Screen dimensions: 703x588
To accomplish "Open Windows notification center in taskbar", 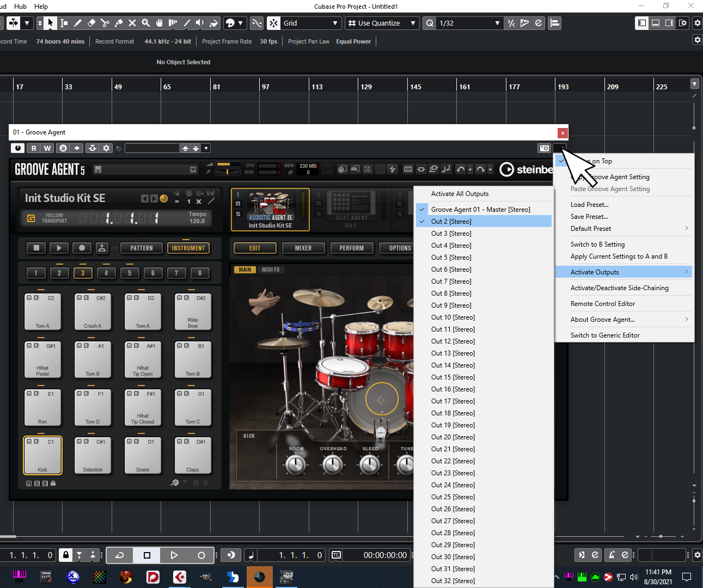I will click(x=687, y=577).
